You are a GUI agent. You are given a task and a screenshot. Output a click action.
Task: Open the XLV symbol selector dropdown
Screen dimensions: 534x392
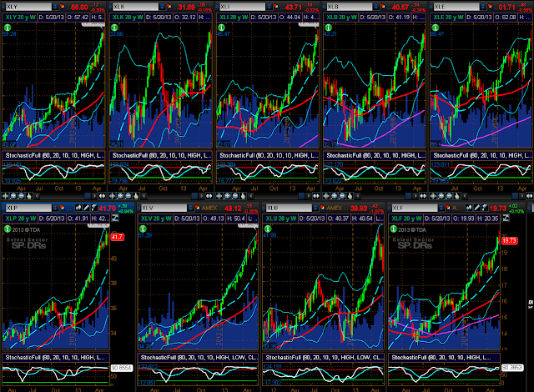point(191,208)
